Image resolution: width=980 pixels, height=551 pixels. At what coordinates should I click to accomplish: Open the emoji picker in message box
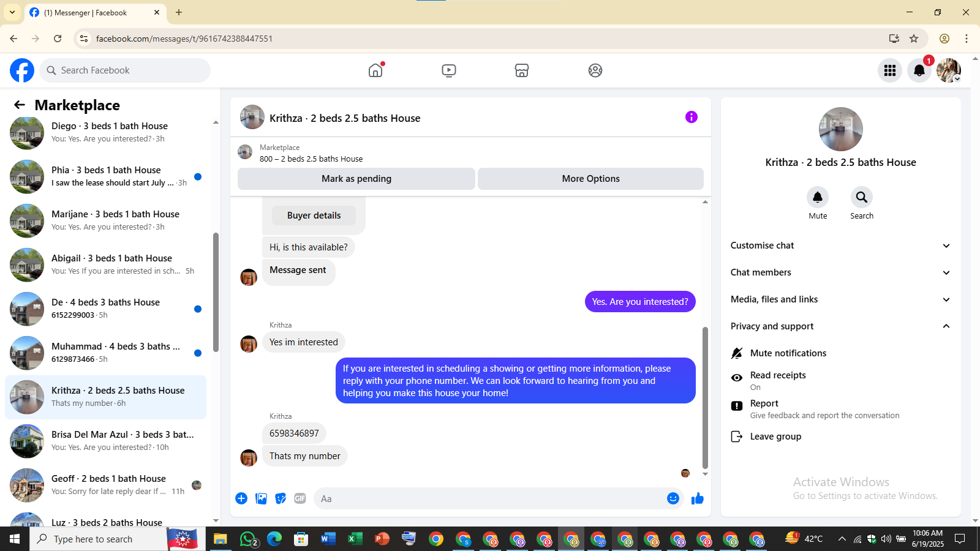point(673,498)
